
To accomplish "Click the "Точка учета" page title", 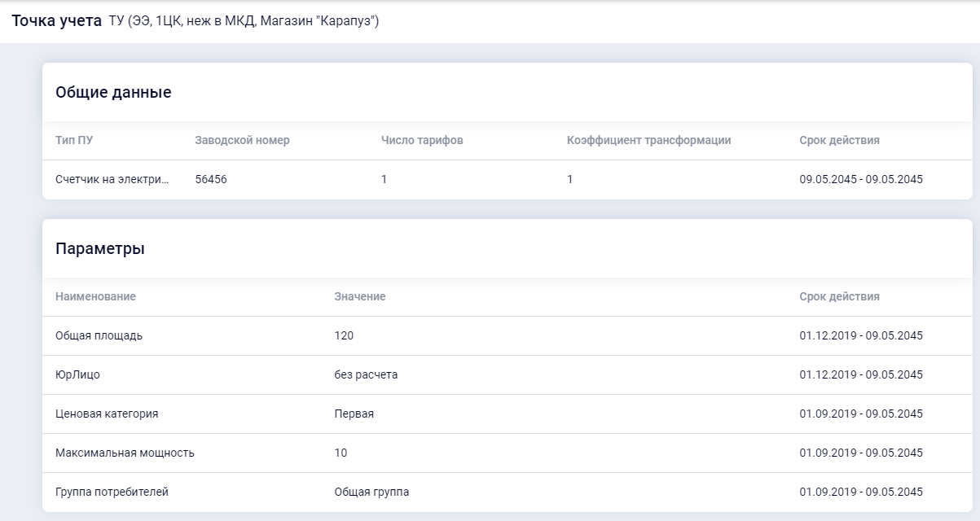I will pyautogui.click(x=56, y=20).
